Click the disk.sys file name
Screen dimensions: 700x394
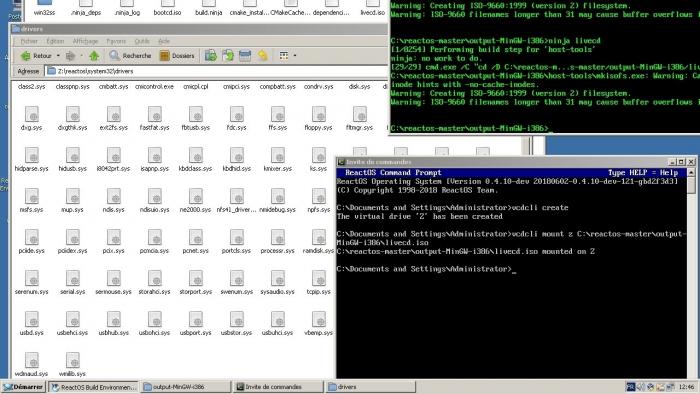(359, 87)
